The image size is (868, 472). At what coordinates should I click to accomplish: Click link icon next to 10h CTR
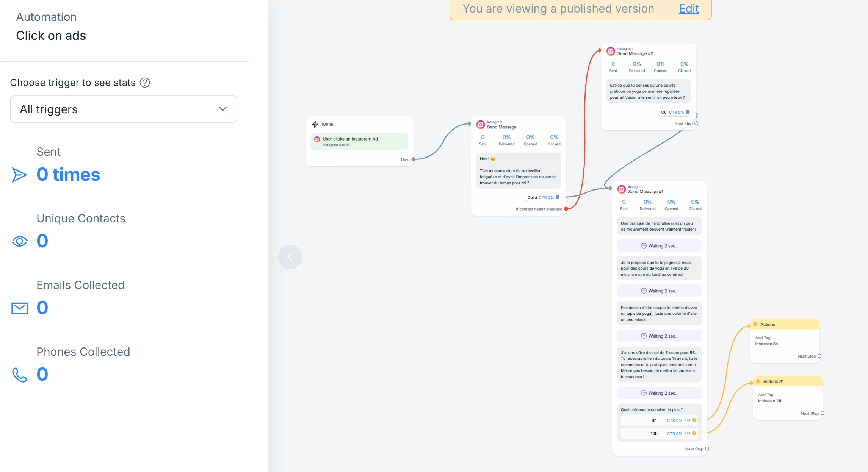coord(688,433)
